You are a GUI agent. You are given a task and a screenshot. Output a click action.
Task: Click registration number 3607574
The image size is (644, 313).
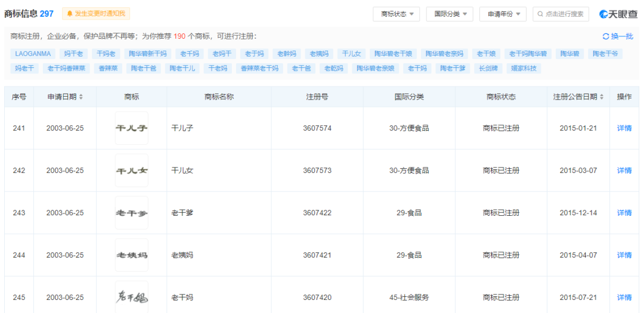pos(317,128)
